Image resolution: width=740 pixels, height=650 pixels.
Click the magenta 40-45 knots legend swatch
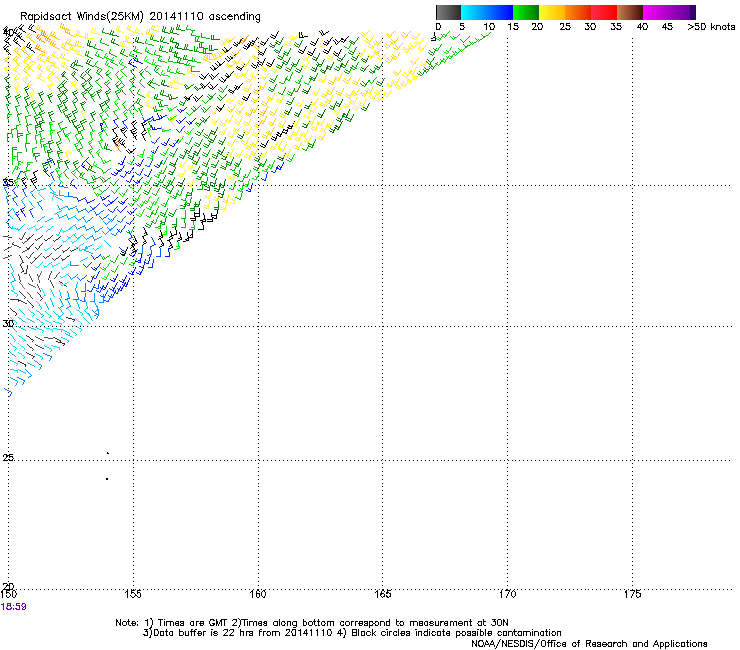coord(656,12)
